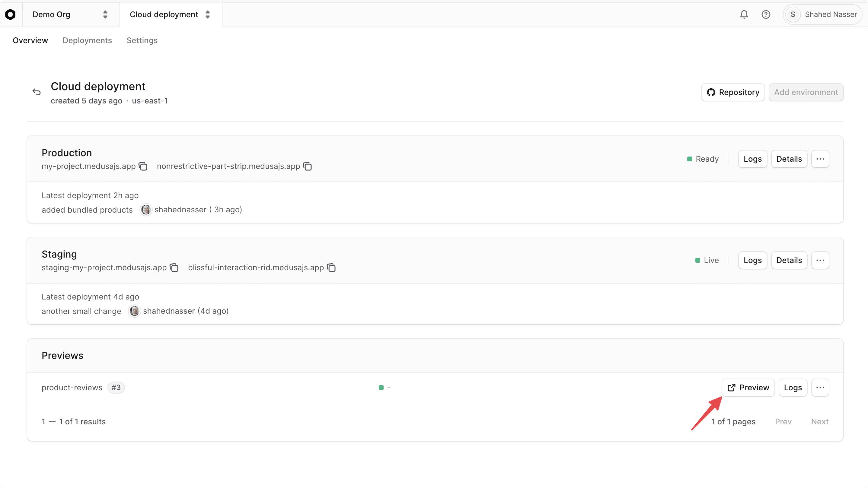This screenshot has width=868, height=488.
Task: Open the staging-my-project.medusajs.app link
Action: click(104, 268)
